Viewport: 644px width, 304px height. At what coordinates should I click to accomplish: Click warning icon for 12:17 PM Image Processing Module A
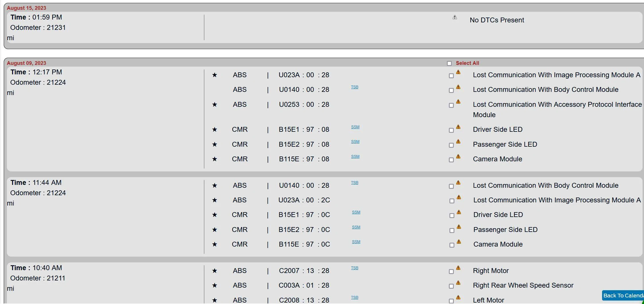click(x=458, y=72)
